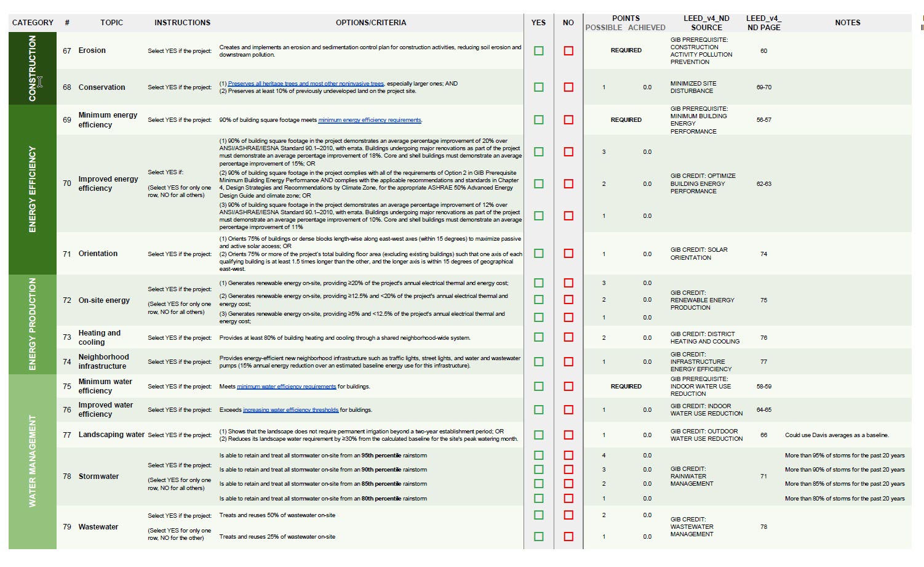Open minimum energy efficiency requirements link

pos(369,120)
